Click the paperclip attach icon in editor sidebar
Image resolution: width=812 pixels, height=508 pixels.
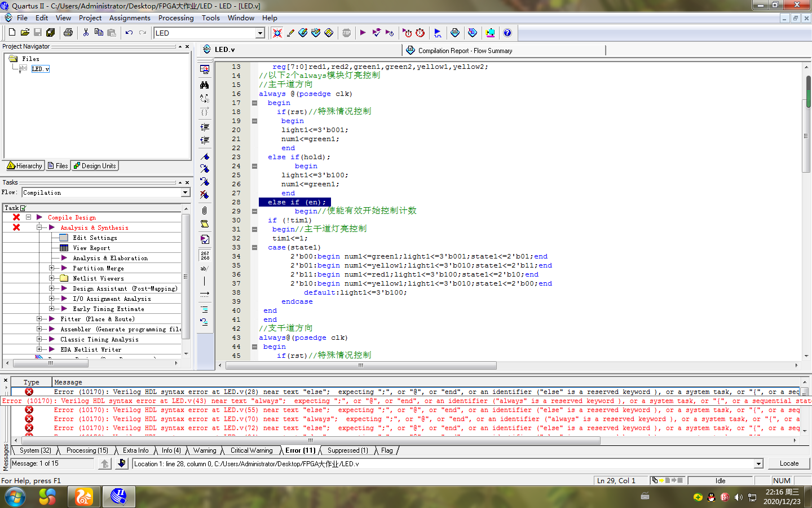[x=205, y=211]
